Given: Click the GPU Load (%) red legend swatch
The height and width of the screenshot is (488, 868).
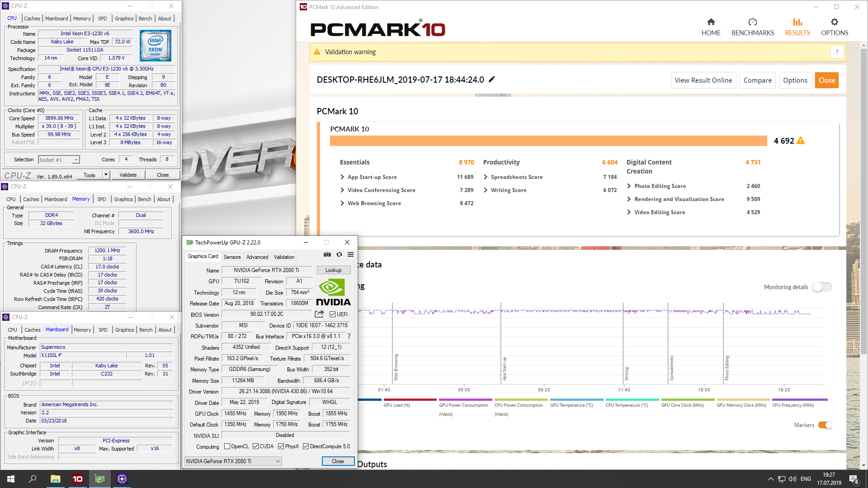Looking at the screenshot, I should coord(410,399).
